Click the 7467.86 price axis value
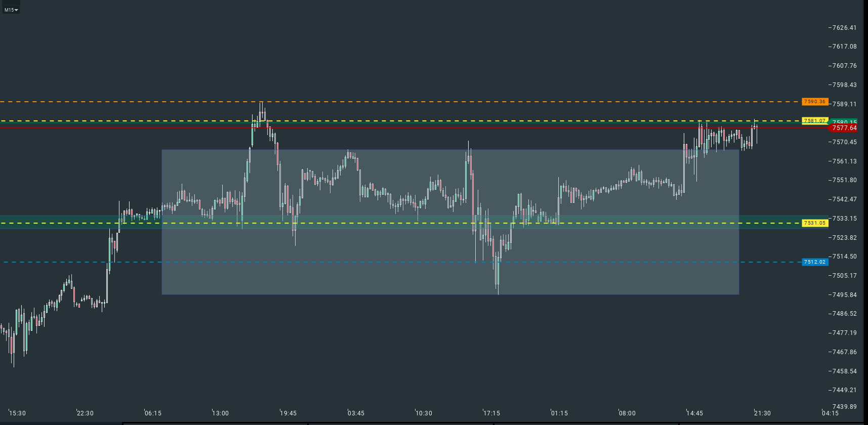The image size is (868, 425). (x=844, y=352)
